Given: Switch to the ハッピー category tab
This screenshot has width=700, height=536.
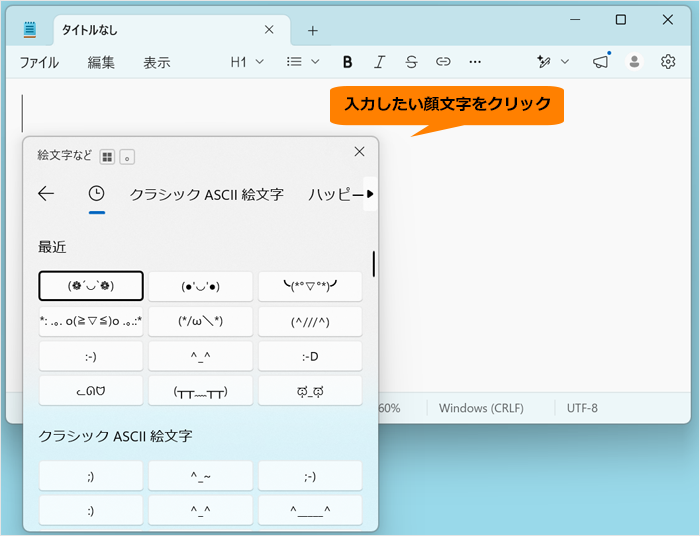Looking at the screenshot, I should [x=335, y=195].
